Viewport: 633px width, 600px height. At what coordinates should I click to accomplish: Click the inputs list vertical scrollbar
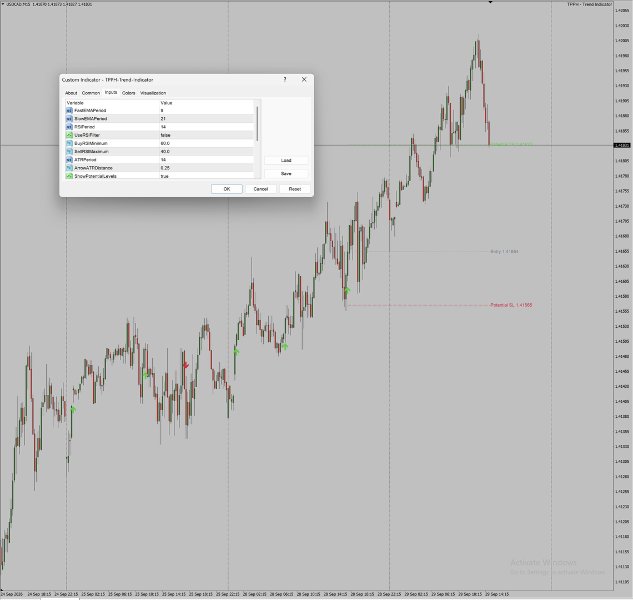257,124
